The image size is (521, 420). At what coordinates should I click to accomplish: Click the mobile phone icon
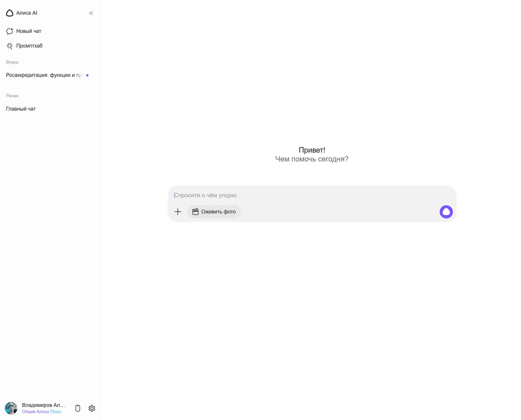pos(78,408)
